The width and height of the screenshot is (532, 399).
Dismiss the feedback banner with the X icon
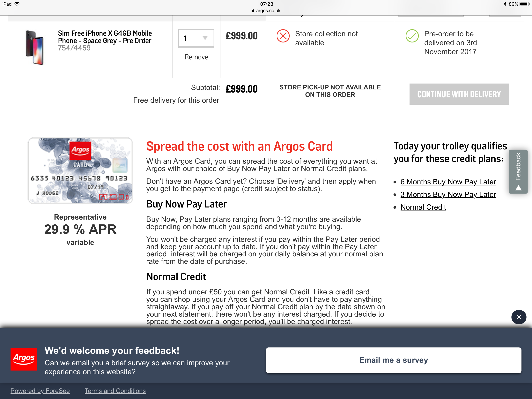point(519,317)
